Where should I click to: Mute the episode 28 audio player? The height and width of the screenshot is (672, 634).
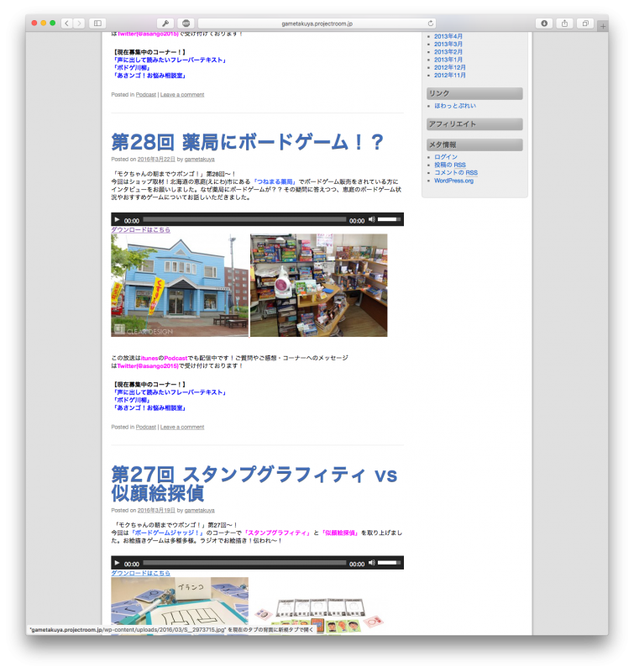[x=371, y=220]
